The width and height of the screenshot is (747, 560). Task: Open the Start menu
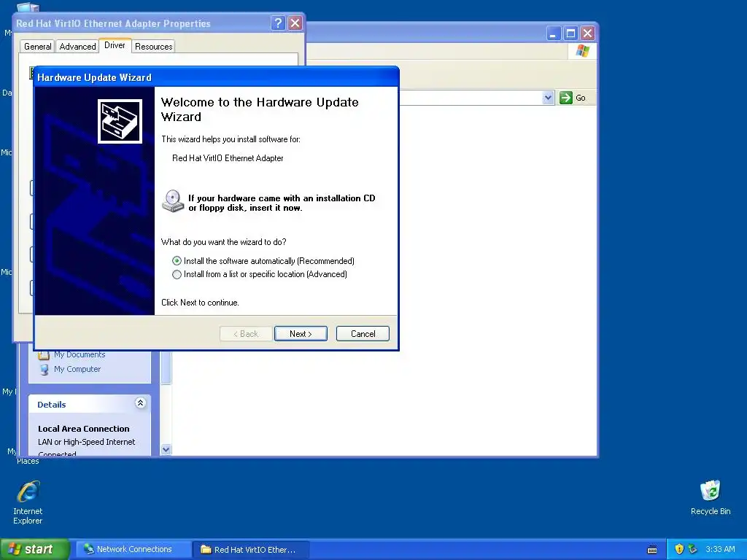(34, 549)
